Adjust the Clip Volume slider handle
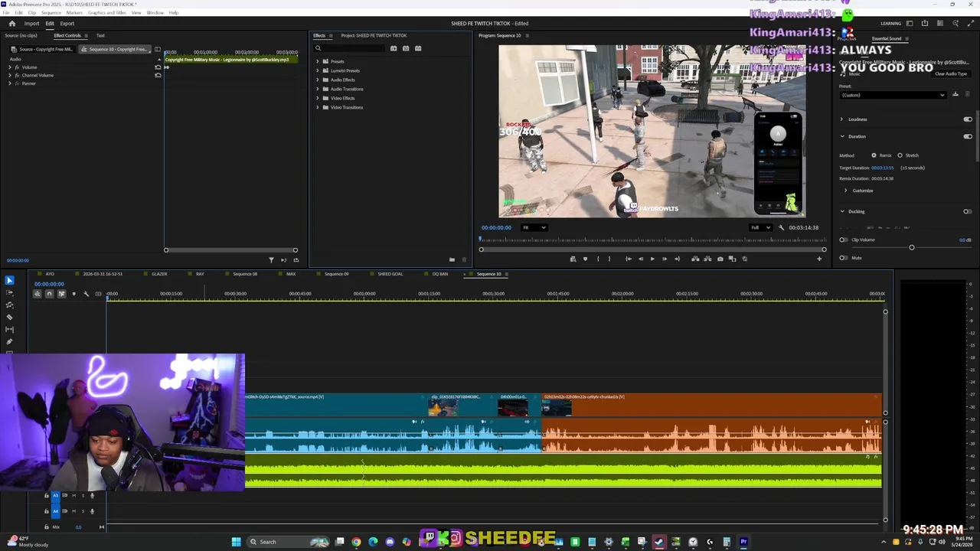This screenshot has height=551, width=980. click(x=911, y=247)
